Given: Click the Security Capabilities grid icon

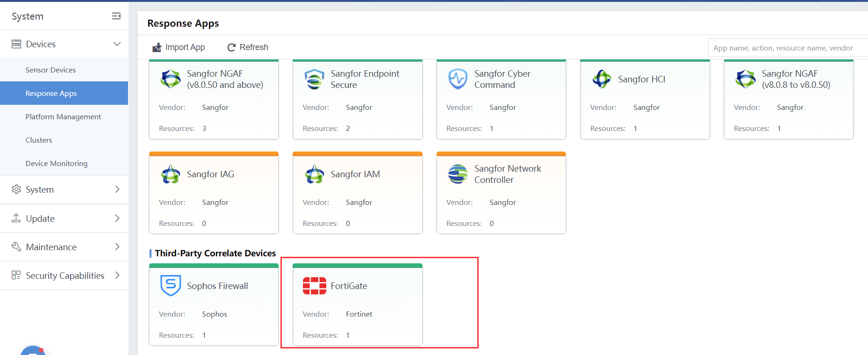Looking at the screenshot, I should tap(16, 275).
